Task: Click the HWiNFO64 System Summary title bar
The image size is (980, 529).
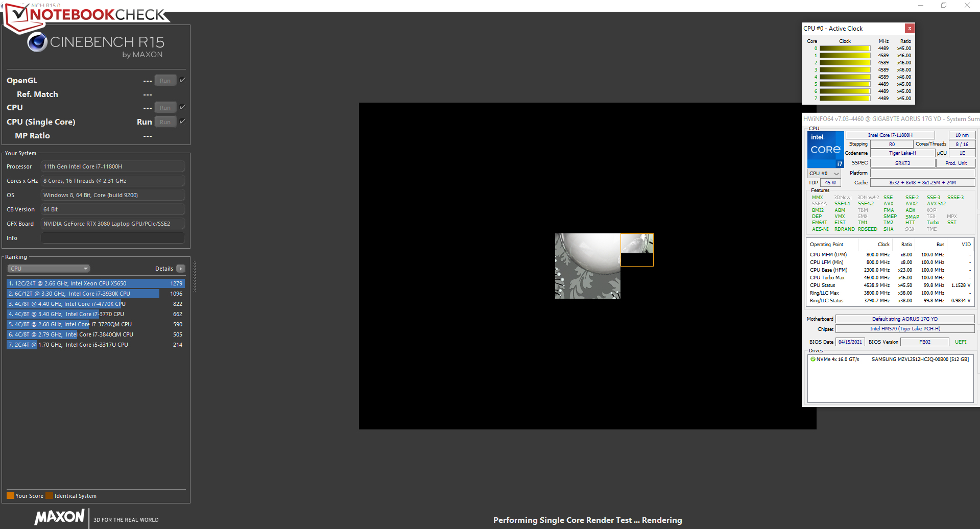Action: tap(891, 119)
